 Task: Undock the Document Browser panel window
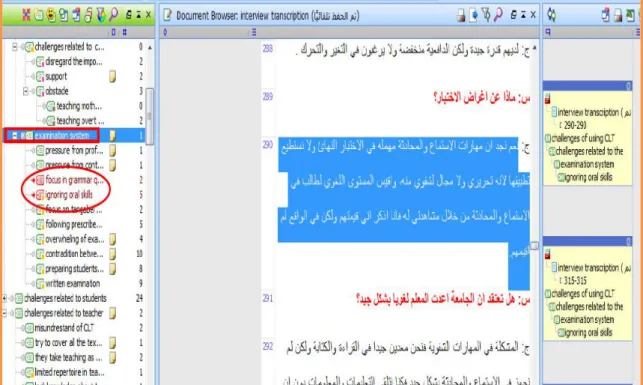(513, 15)
